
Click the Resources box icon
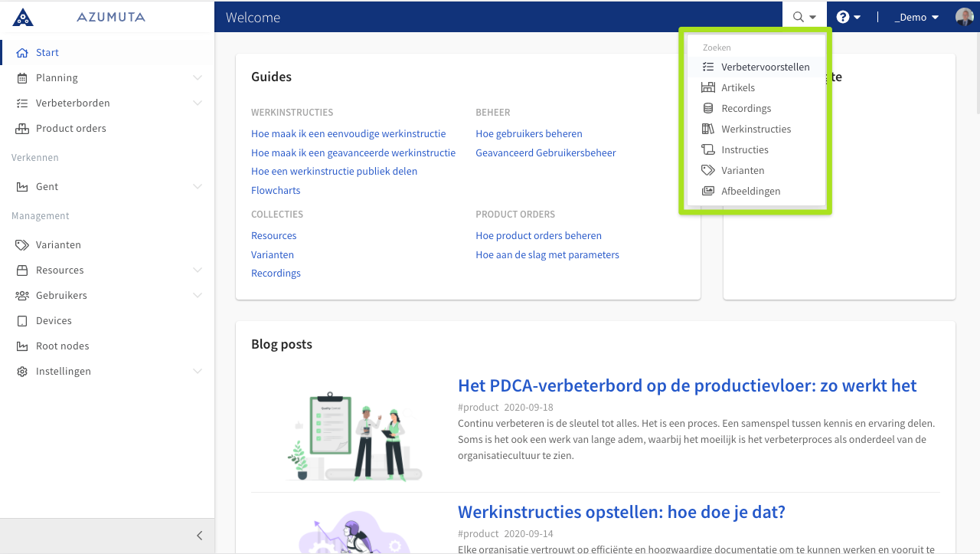point(21,270)
